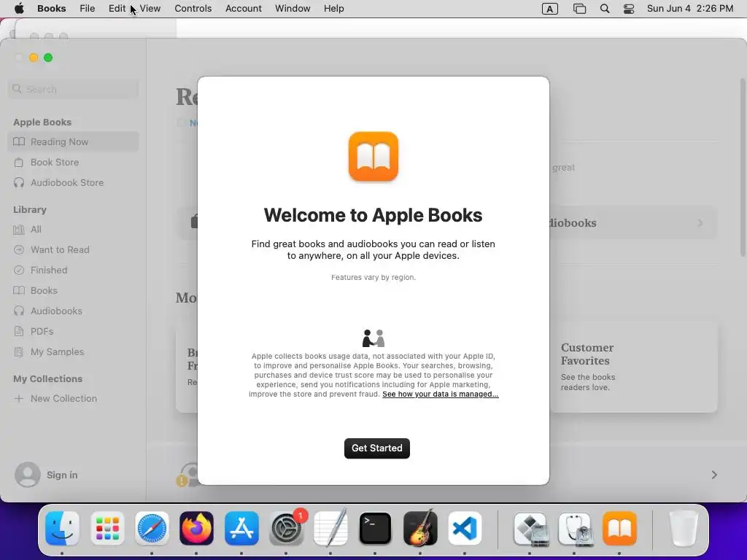Click the Finished checkmark icon
The image size is (747, 560).
[x=18, y=271]
